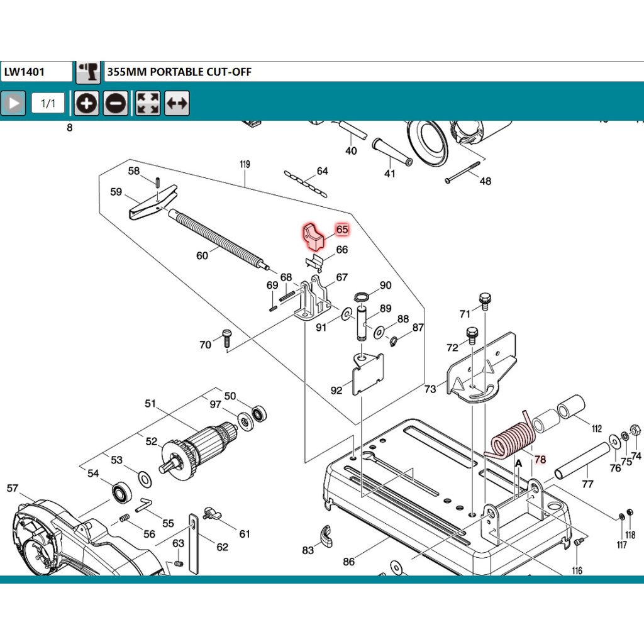Select highlighted part number 65

pos(342,229)
